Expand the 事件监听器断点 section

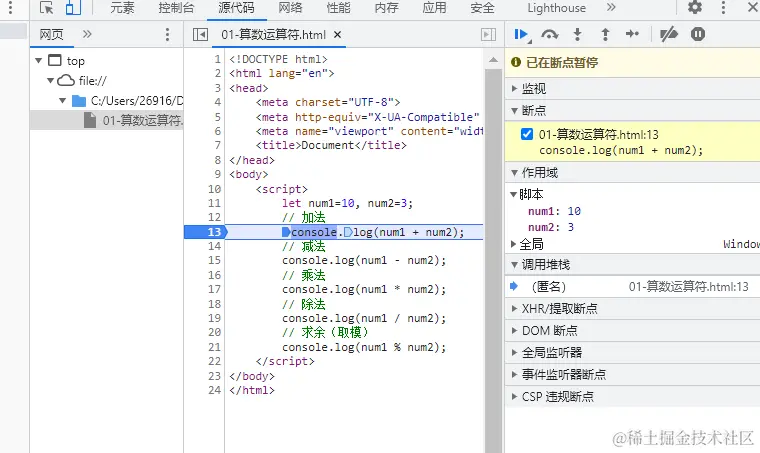632,375
